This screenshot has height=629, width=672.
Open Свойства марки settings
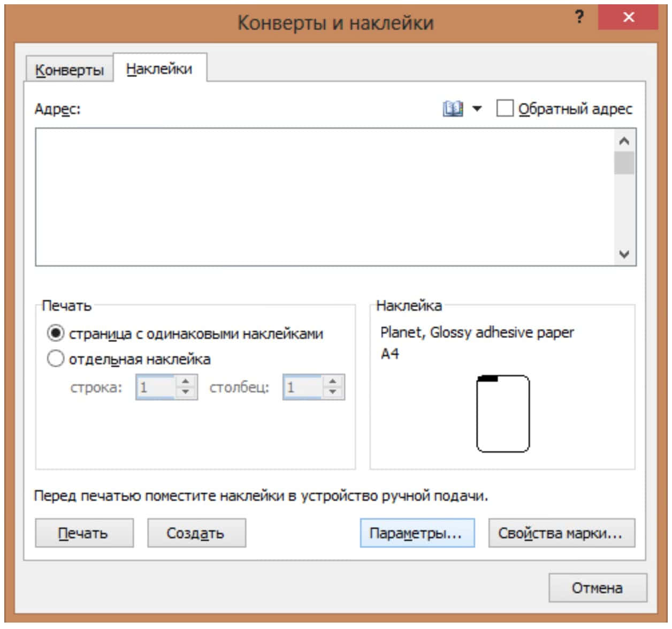pos(561,533)
